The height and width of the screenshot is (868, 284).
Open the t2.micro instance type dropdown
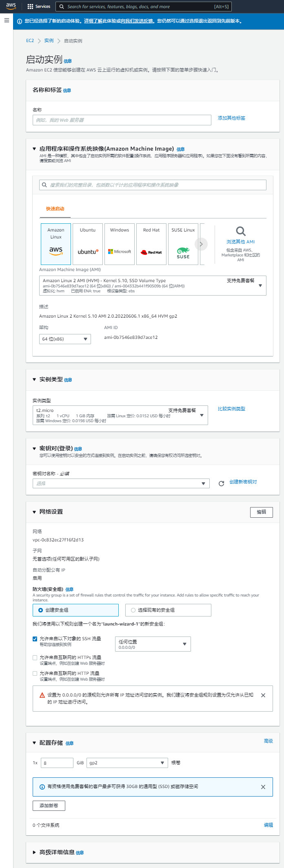pos(120,415)
